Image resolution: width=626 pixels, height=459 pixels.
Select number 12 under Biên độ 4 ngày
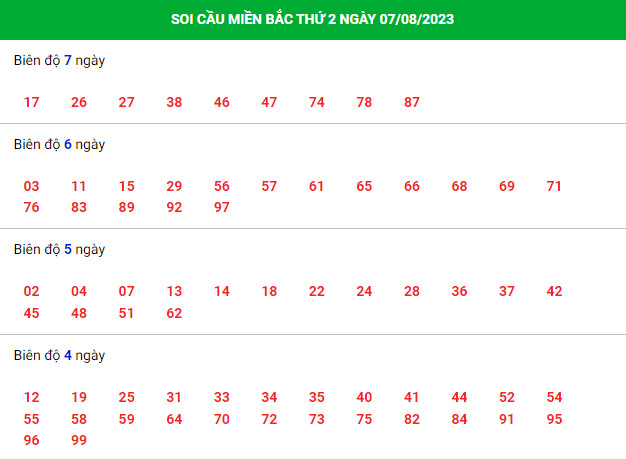(x=31, y=397)
